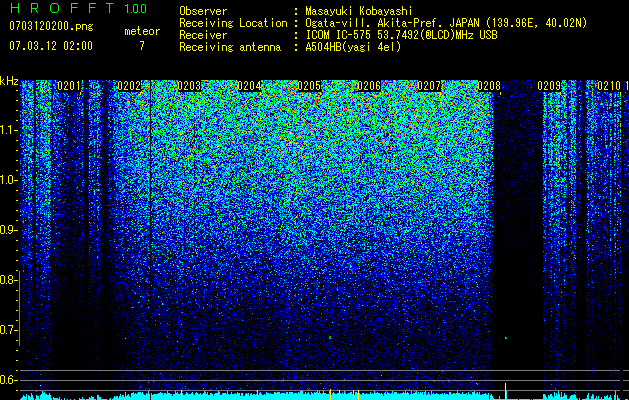Click the 0209 time marker
Viewport: 629px width, 400px height.
click(549, 86)
